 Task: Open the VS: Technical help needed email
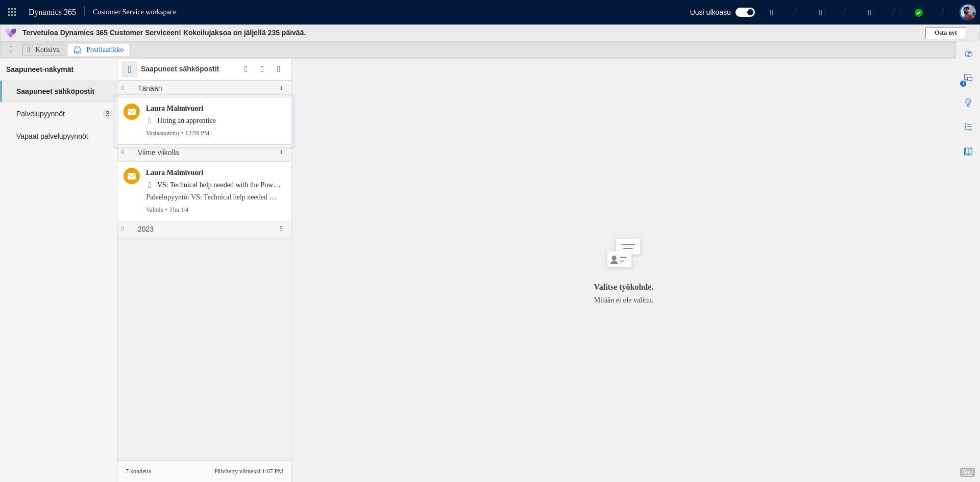[218, 185]
